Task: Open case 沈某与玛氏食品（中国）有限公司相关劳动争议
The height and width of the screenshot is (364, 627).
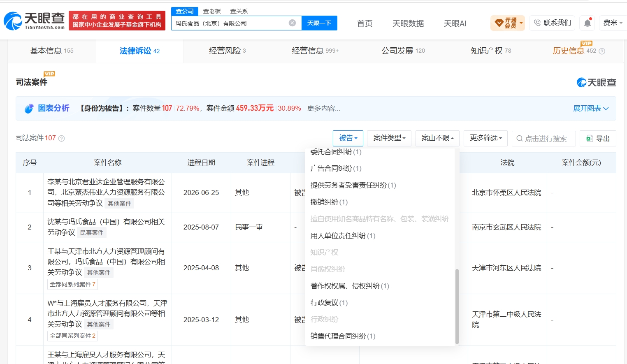Action: pyautogui.click(x=106, y=227)
